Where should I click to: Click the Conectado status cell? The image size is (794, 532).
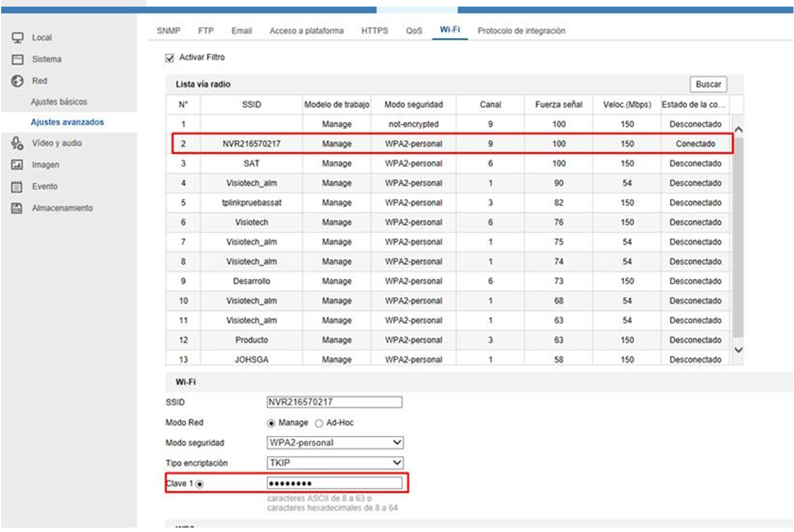coord(696,144)
